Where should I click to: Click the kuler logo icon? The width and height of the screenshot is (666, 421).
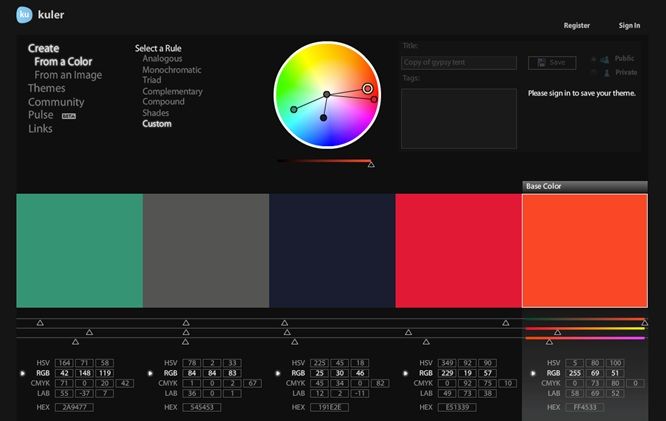[x=25, y=15]
